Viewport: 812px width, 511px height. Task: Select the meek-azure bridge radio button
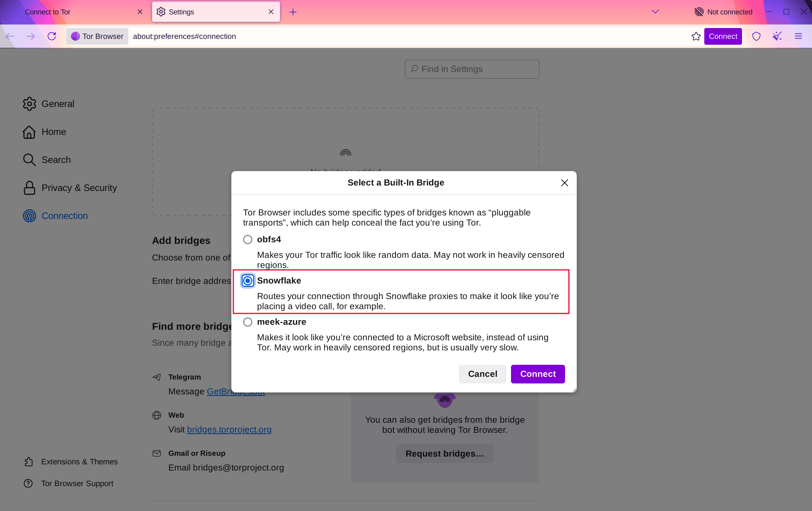pyautogui.click(x=248, y=322)
